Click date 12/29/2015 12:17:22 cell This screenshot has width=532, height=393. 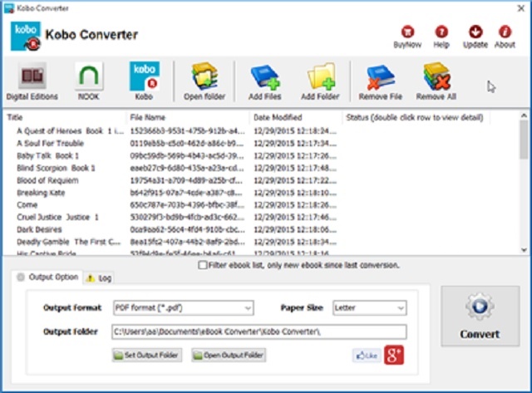pyautogui.click(x=295, y=180)
